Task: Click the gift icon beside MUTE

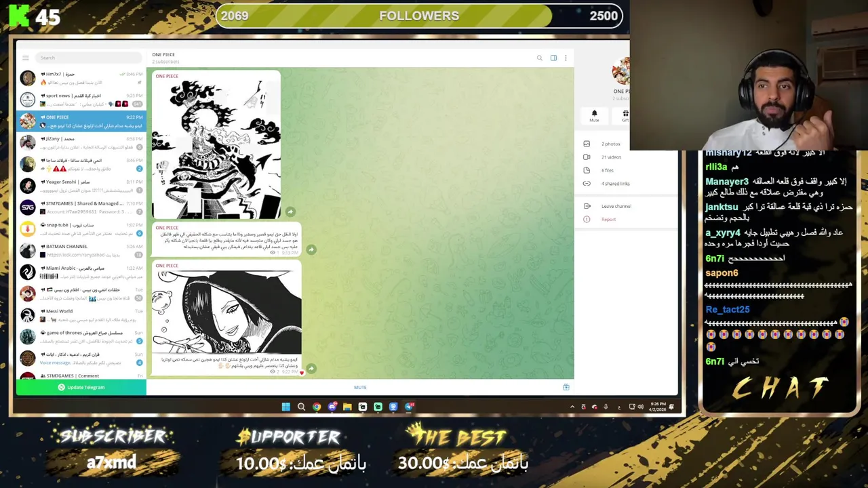Action: pyautogui.click(x=566, y=388)
